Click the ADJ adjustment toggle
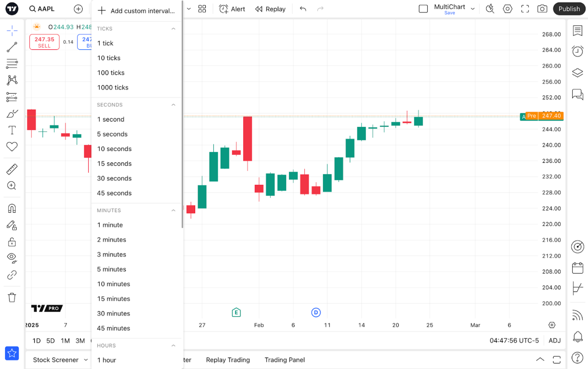The height and width of the screenshot is (369, 588). pos(555,340)
